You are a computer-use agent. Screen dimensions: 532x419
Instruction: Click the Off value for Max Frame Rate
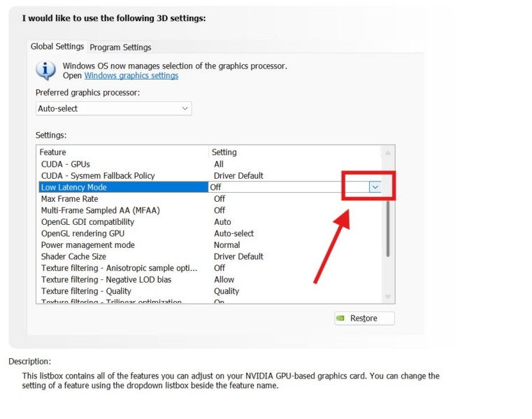(x=220, y=198)
